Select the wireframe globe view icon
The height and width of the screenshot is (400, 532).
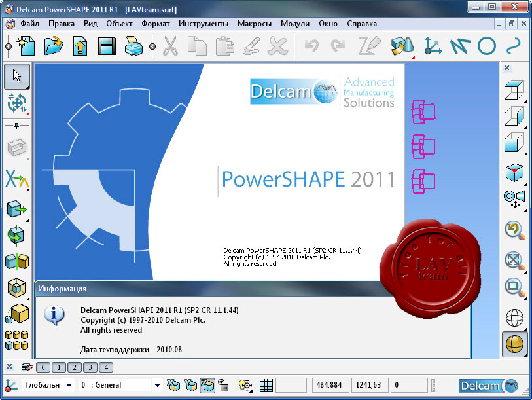click(514, 318)
